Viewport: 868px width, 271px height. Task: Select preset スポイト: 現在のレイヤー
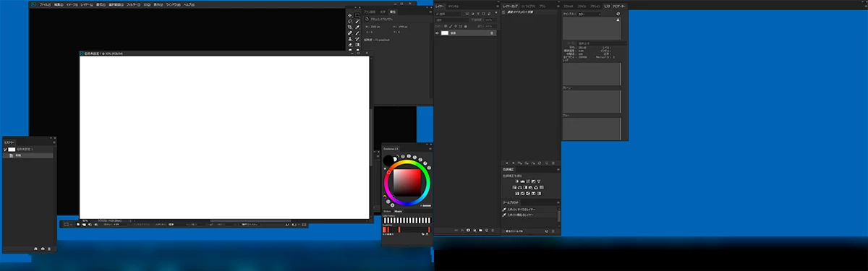point(529,215)
